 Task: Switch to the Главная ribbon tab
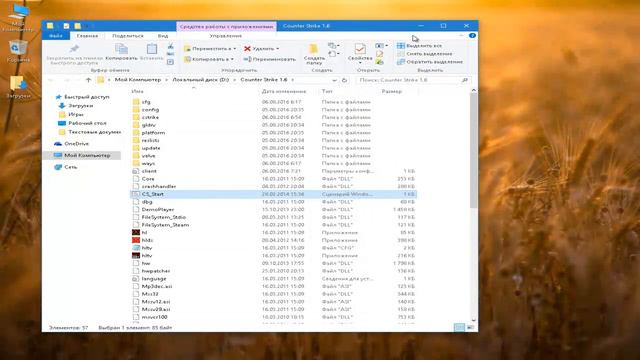click(87, 36)
